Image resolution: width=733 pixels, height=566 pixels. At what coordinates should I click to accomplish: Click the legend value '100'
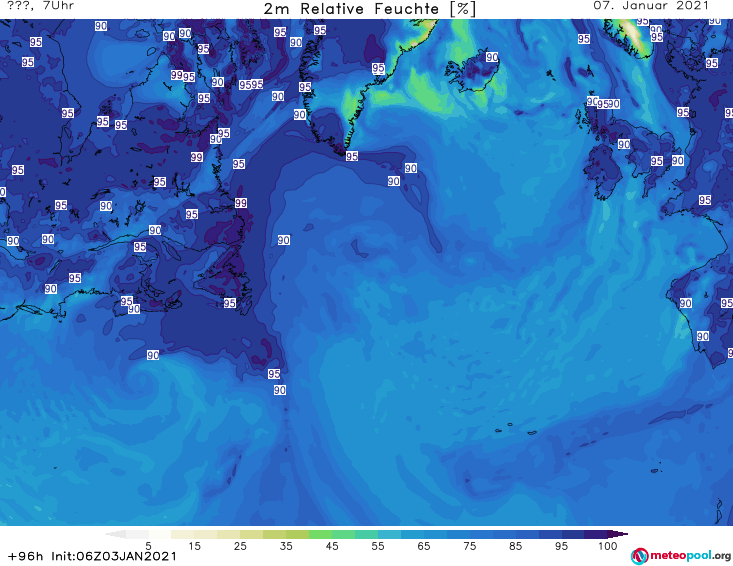coord(608,546)
